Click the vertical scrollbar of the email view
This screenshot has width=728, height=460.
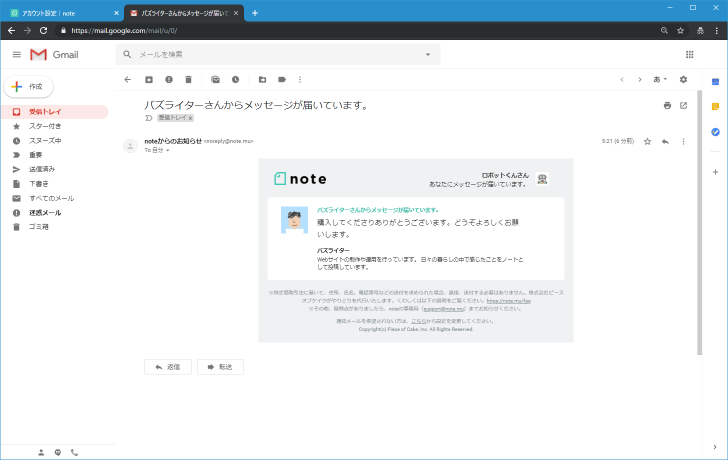pyautogui.click(x=699, y=223)
